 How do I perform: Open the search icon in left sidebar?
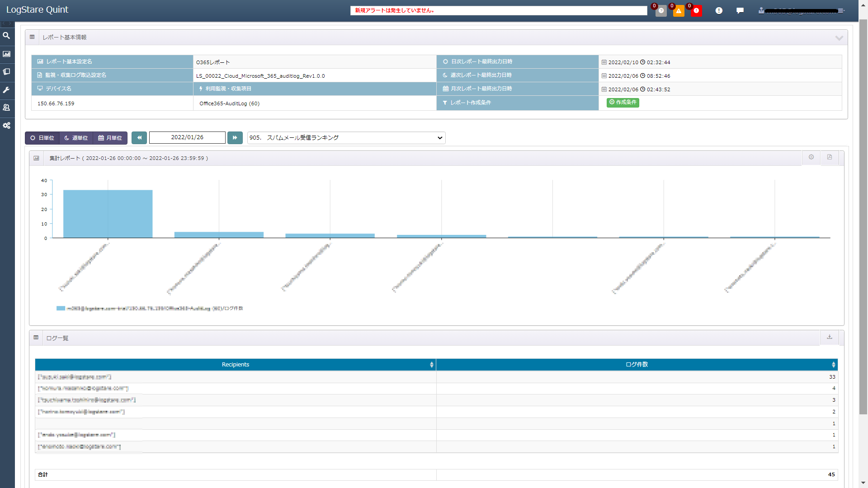coord(6,36)
